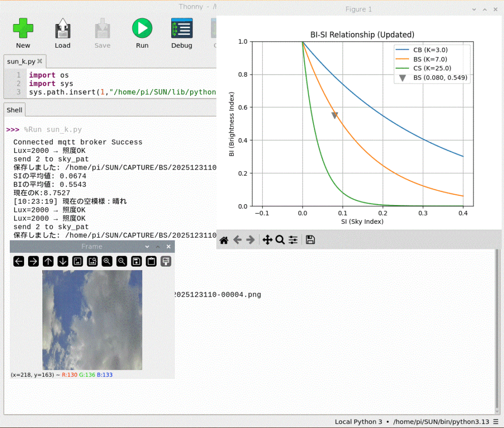The width and height of the screenshot is (504, 428).
Task: Toggle zoom-to-rectangle magnifier in Figure toolbar
Action: coord(280,240)
